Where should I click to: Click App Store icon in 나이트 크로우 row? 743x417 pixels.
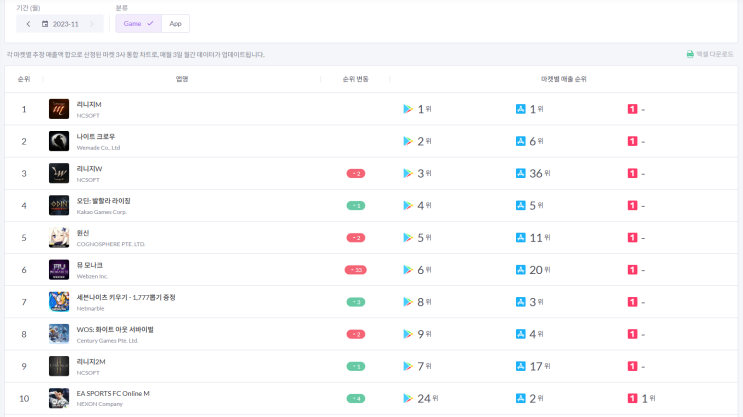click(520, 141)
